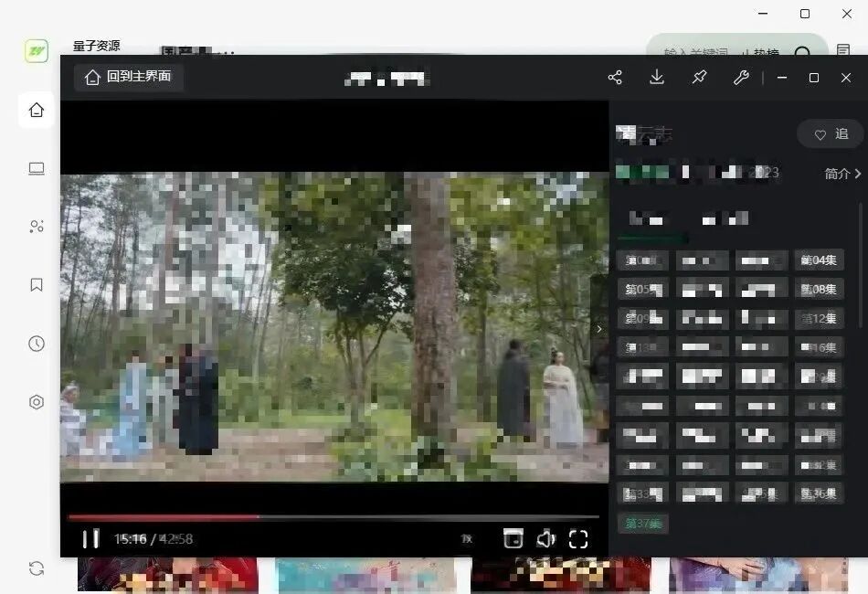
Task: Click the green app logo icon
Action: tap(37, 51)
